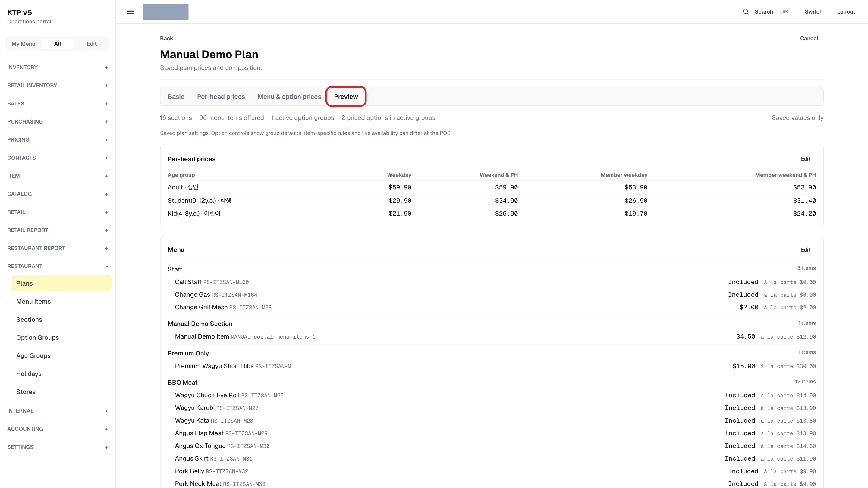Viewport: 868px width, 488px height.
Task: Click the logo placeholder in the header
Action: pos(165,12)
